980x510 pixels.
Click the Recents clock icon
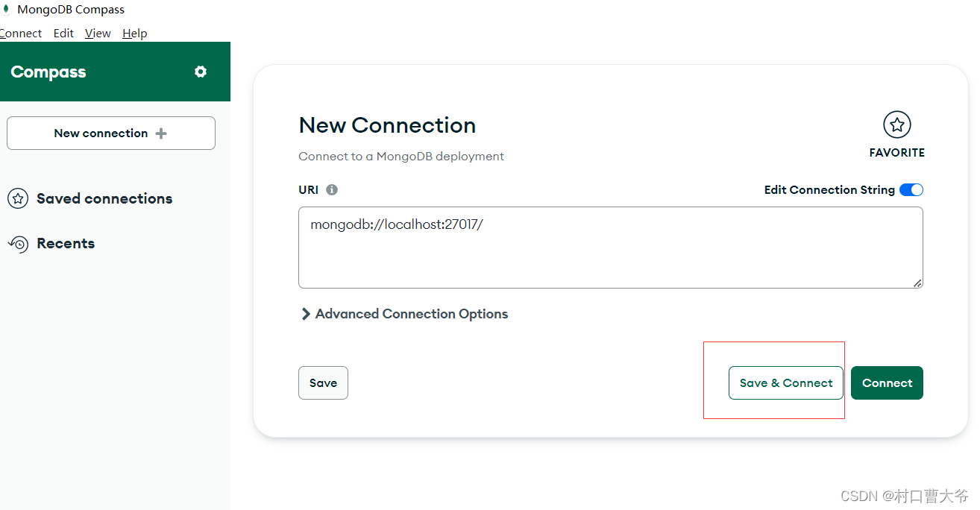18,243
